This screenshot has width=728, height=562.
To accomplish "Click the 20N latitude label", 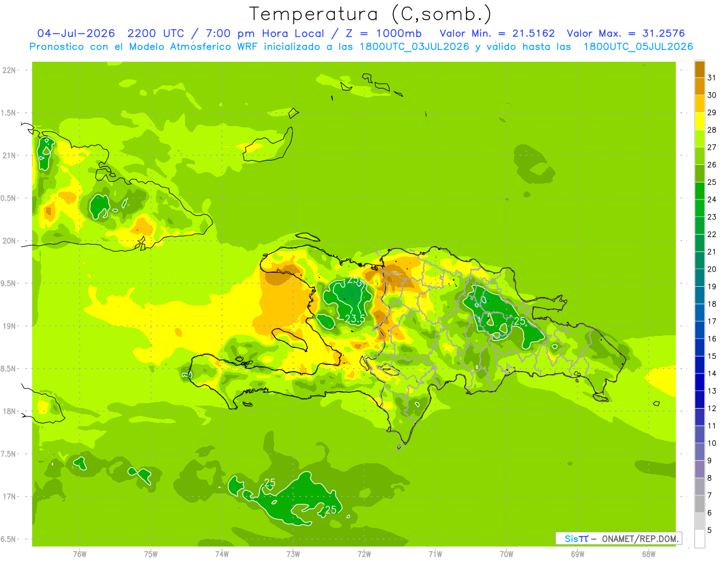I will (9, 241).
